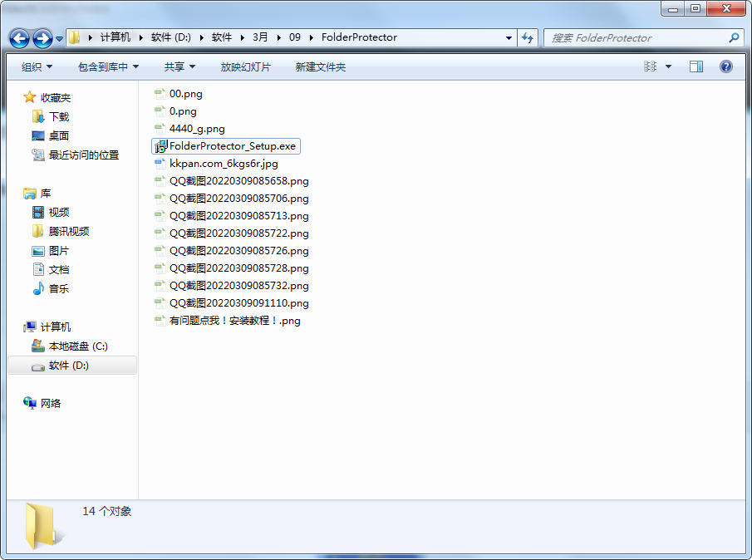Open 下载 in the favorites list
The image size is (752, 560).
(x=59, y=117)
